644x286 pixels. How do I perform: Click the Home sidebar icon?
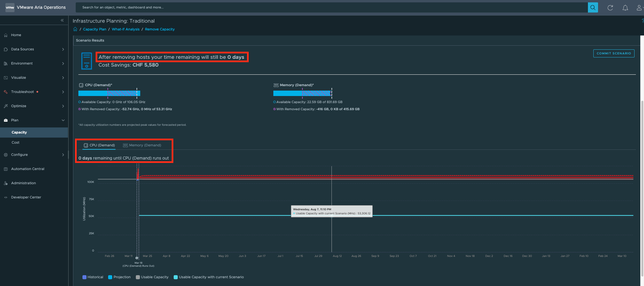(x=6, y=35)
